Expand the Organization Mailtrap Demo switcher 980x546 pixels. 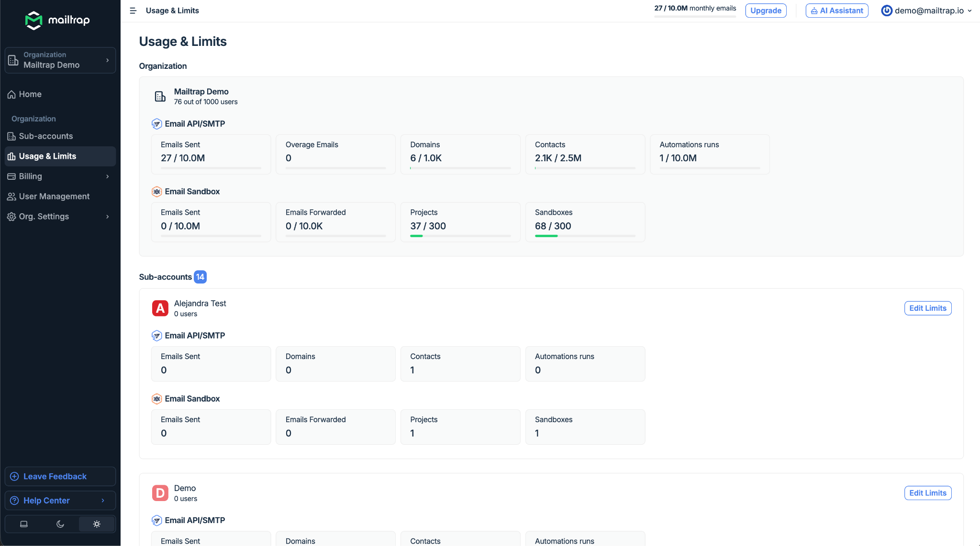tap(60, 60)
